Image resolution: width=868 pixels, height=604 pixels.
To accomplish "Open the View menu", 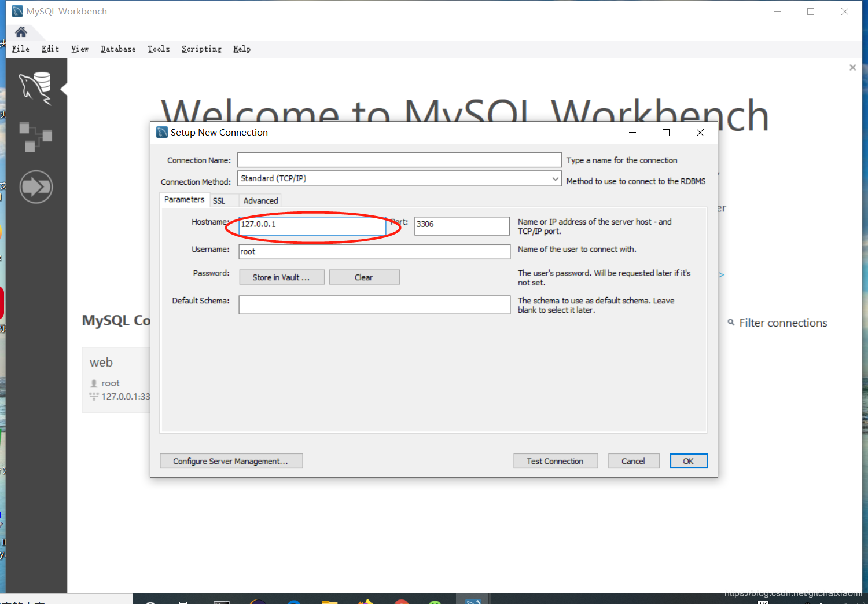I will 80,49.
